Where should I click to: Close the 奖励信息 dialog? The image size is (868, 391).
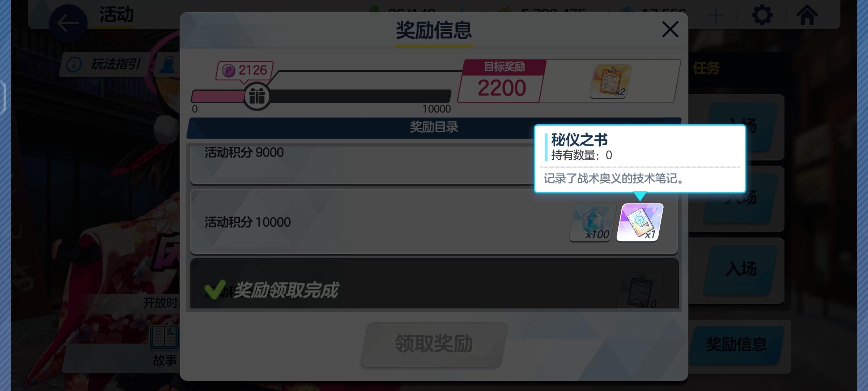pos(670,29)
